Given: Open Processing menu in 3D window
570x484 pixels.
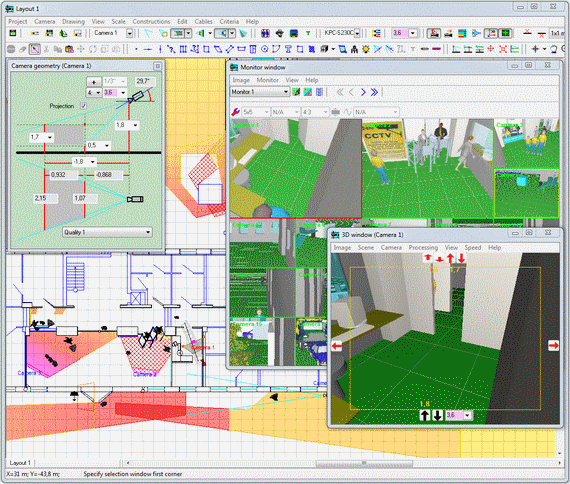Looking at the screenshot, I should point(423,248).
